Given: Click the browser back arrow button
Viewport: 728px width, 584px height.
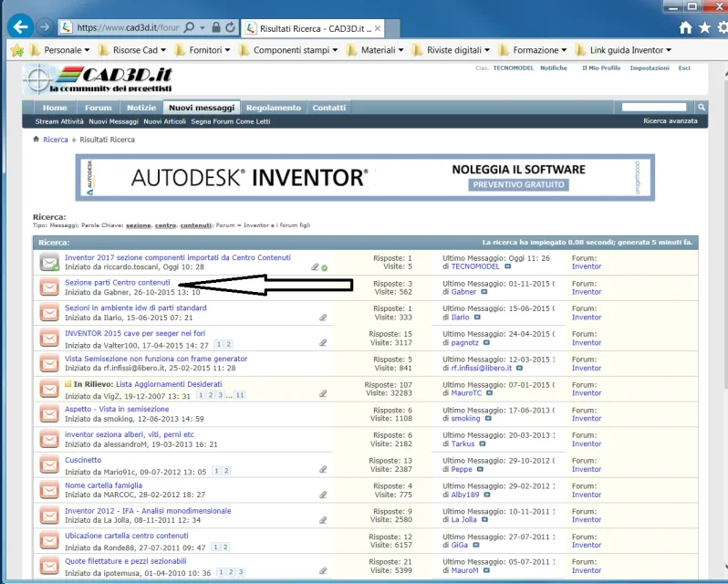Looking at the screenshot, I should (20, 27).
